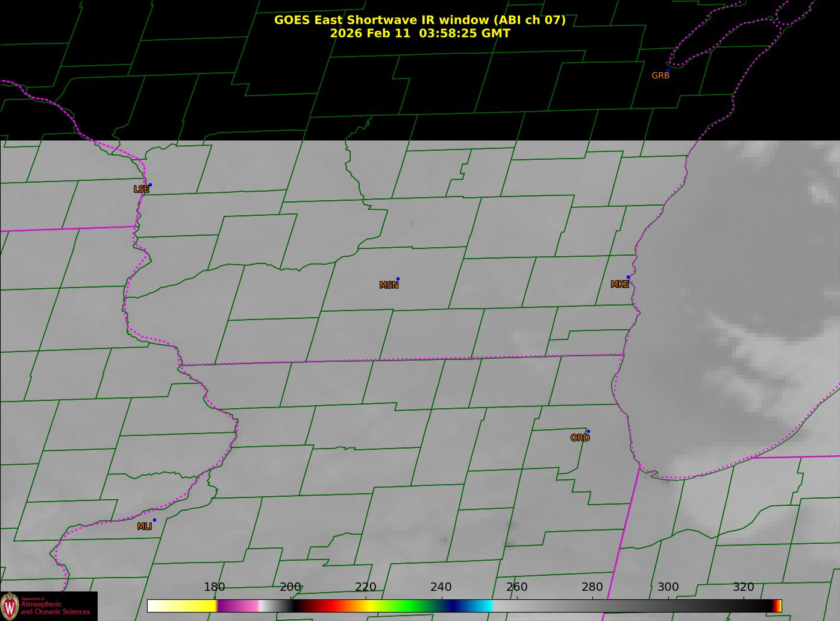Click the magenta segment of the colorbar
This screenshot has height=621, width=840.
click(x=238, y=606)
